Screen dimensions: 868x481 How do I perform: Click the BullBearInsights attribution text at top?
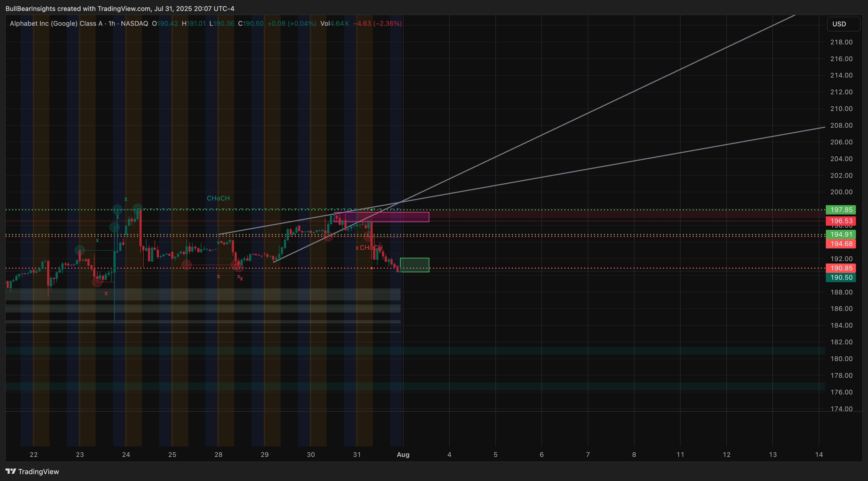(120, 9)
